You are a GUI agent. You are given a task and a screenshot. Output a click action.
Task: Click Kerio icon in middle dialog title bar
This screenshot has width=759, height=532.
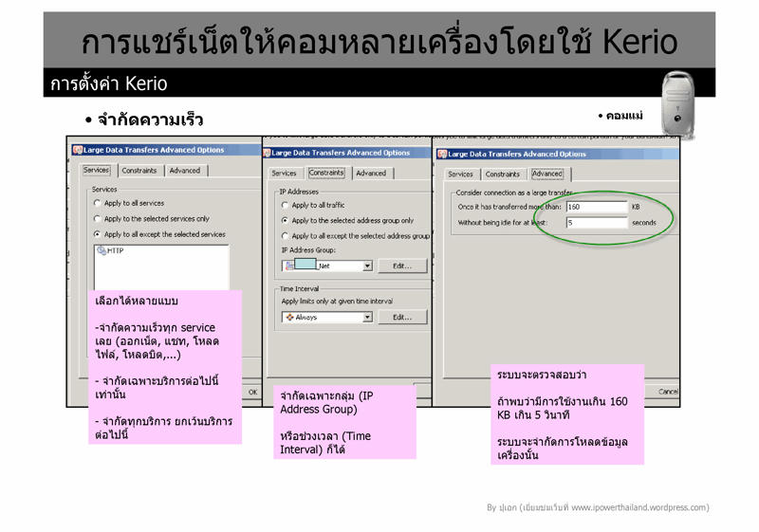(x=267, y=153)
